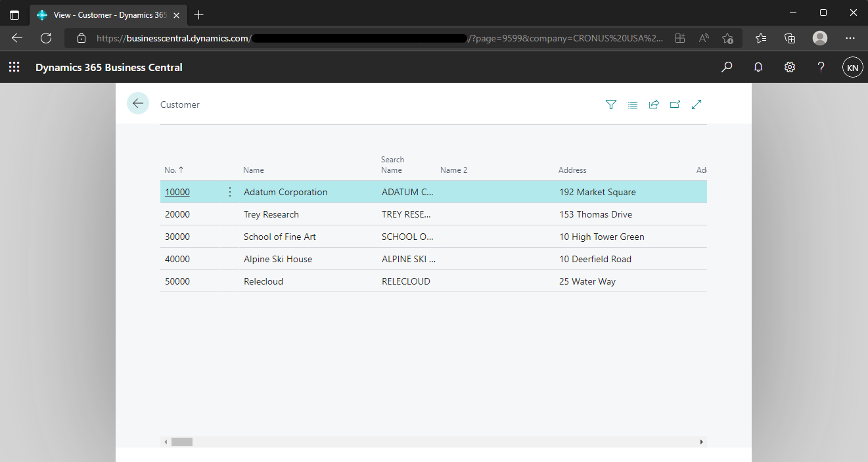Open the split screen/apps icon in address bar
Image resolution: width=868 pixels, height=462 pixels.
coord(680,38)
